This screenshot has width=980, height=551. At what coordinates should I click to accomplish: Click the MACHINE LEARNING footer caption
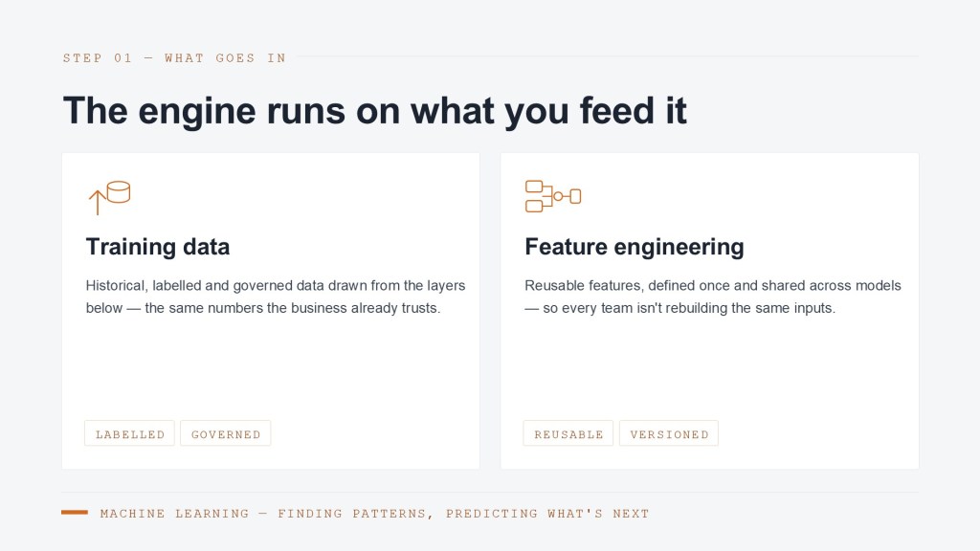coord(374,514)
